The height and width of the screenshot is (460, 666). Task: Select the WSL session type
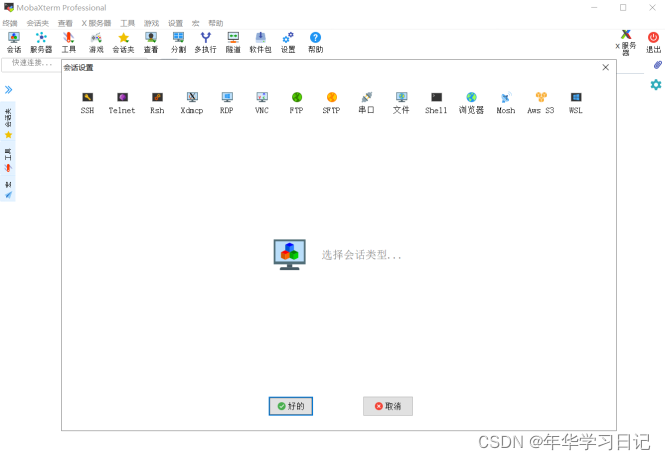(x=576, y=103)
